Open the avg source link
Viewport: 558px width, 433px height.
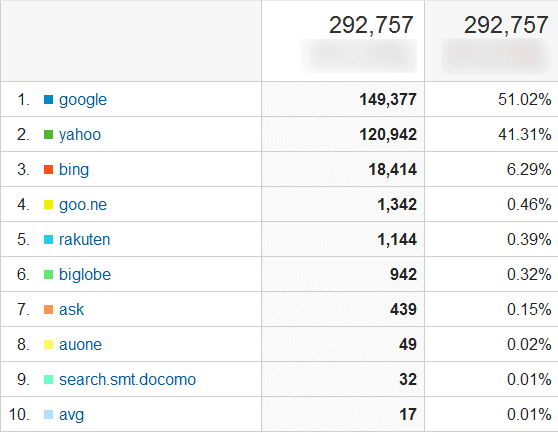point(71,415)
